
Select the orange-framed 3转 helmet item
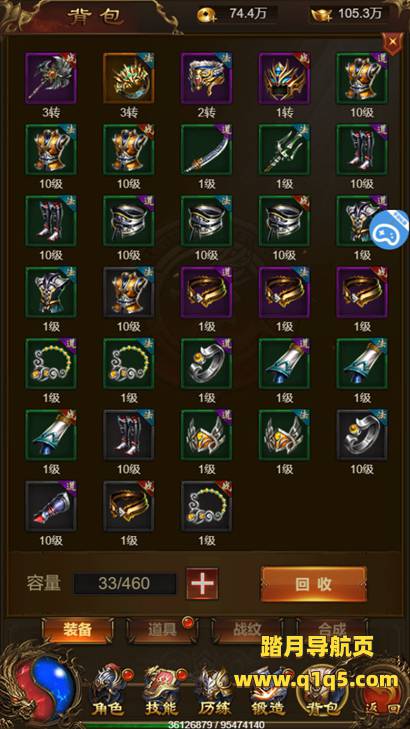(129, 78)
